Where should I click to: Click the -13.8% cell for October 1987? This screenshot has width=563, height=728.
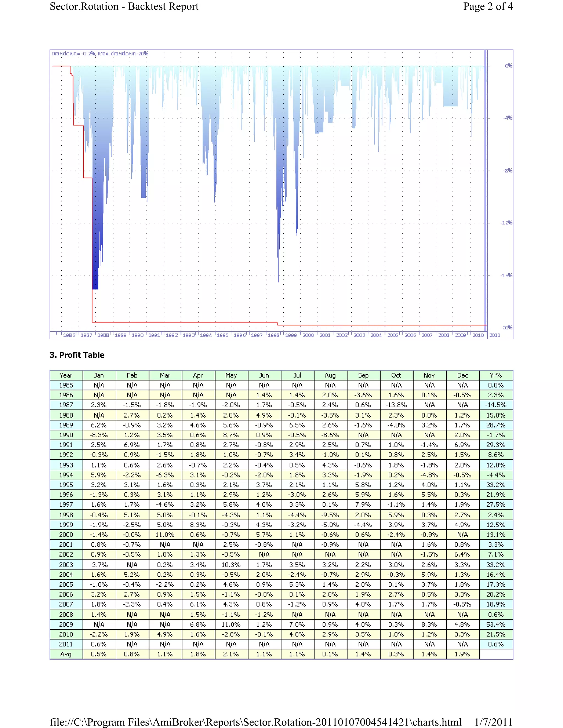(x=396, y=405)
